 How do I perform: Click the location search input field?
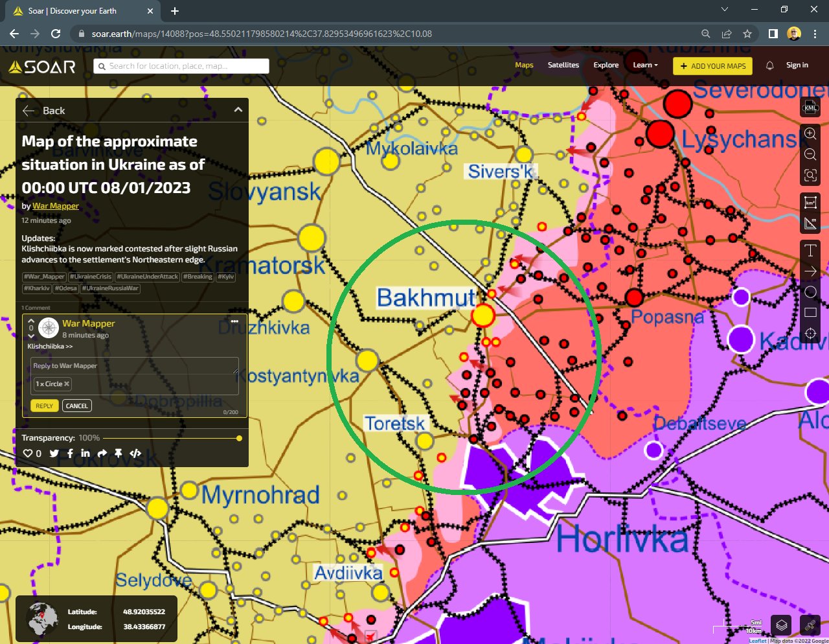[180, 65]
